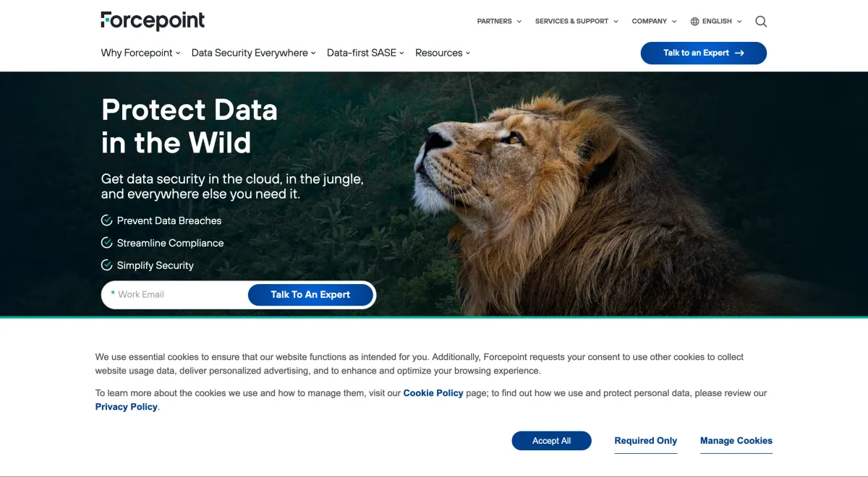Click the Simplify Security checkmark icon
This screenshot has height=477, width=868.
107,265
